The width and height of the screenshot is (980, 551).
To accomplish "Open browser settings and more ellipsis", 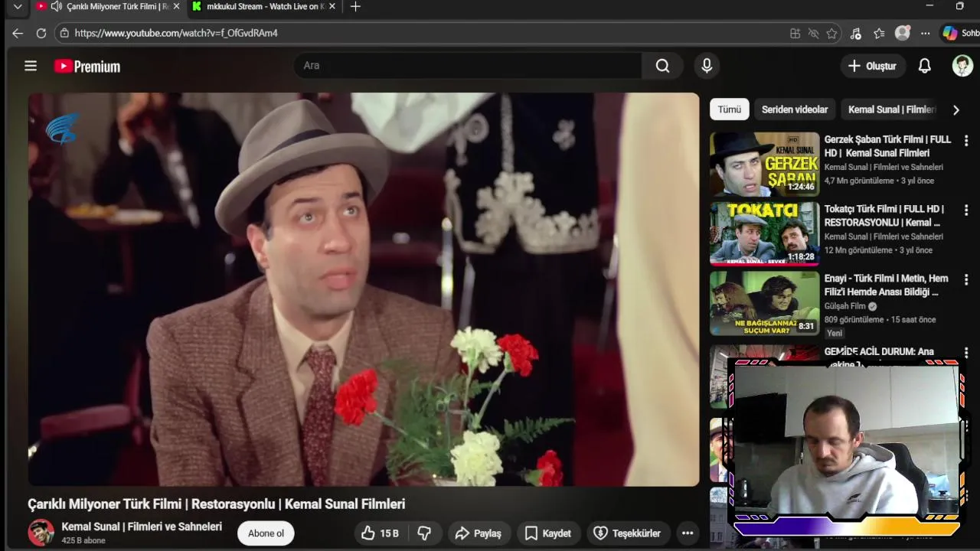I will click(x=926, y=33).
